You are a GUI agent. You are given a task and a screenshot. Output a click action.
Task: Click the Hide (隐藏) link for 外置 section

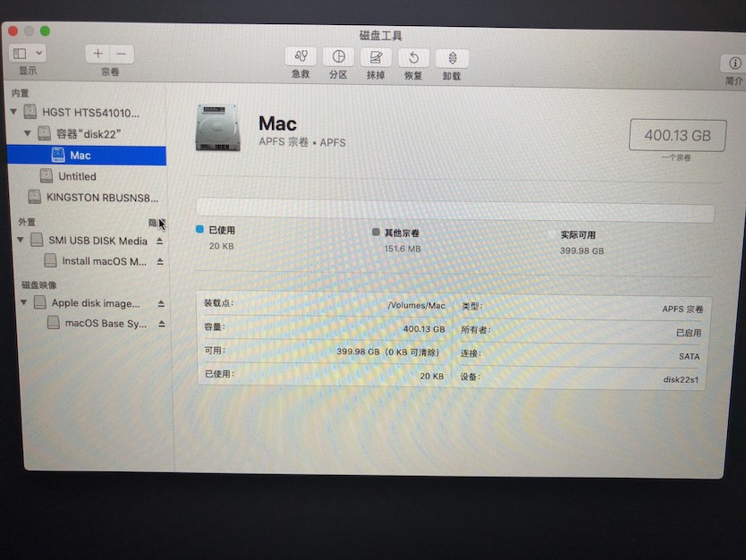(157, 223)
